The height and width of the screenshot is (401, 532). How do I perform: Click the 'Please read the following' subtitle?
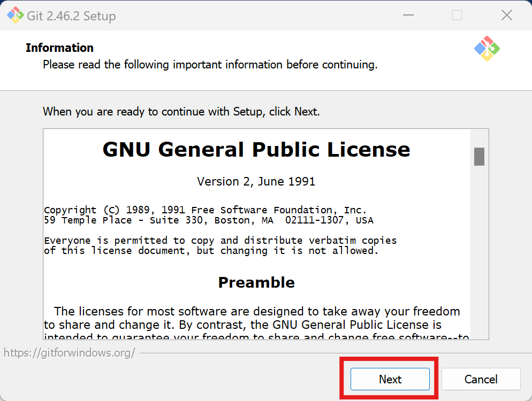pos(210,64)
